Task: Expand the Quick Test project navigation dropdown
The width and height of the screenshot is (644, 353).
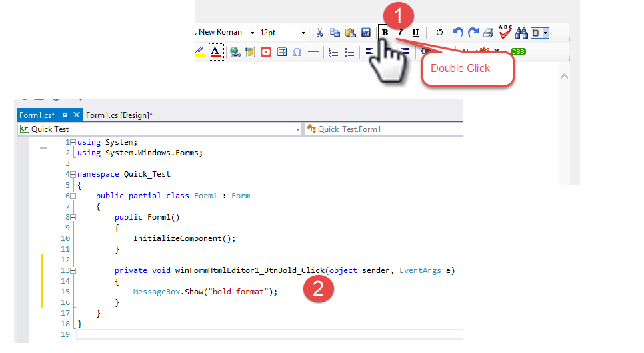Action: (x=297, y=129)
